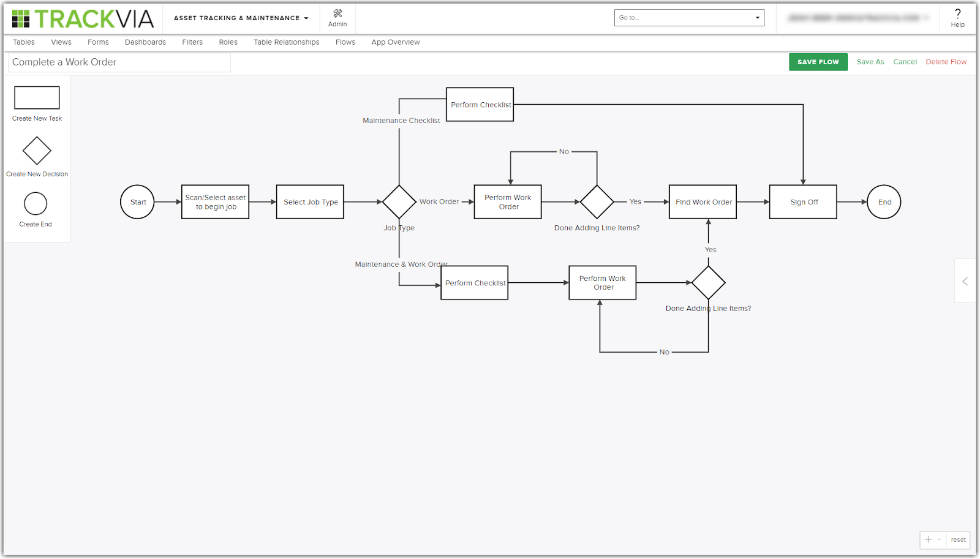Expand the right side panel chevron

[965, 281]
